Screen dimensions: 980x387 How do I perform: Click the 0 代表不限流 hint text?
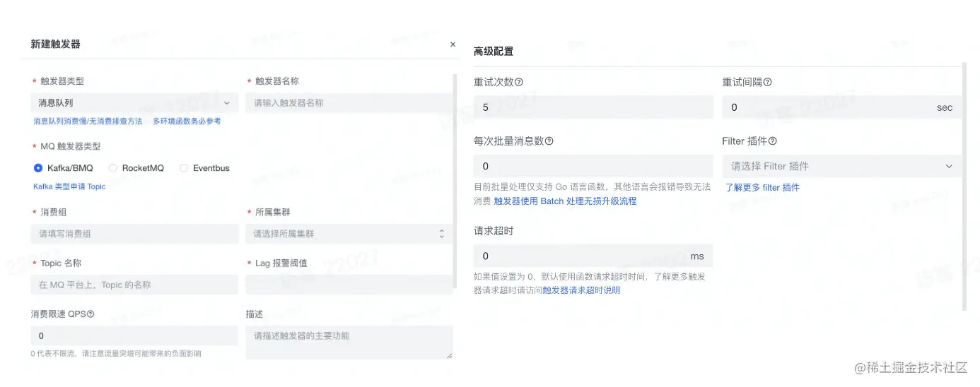(116, 353)
